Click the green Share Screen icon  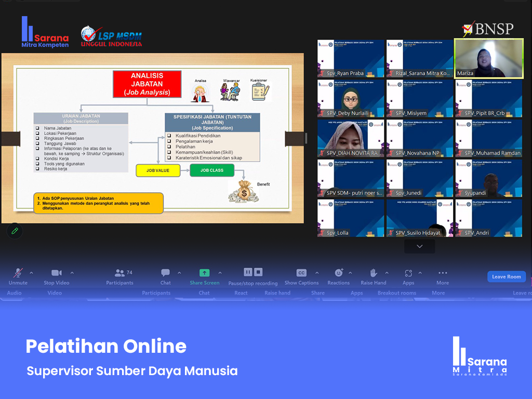[205, 273]
